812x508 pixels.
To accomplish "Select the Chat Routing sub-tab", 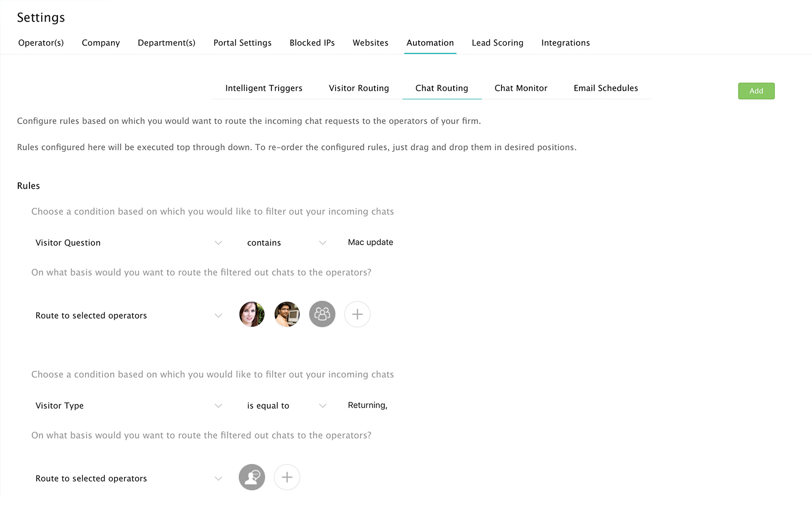I will click(442, 88).
